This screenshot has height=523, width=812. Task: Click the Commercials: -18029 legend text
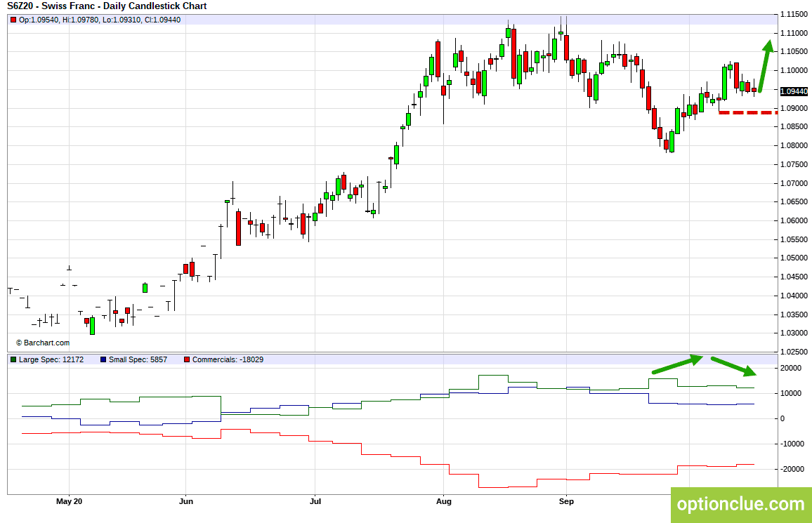coord(228,359)
